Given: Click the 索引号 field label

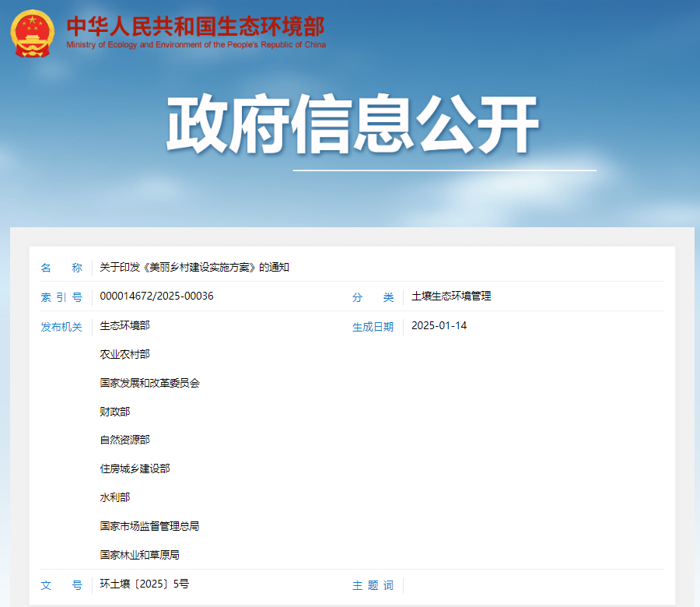Looking at the screenshot, I should pos(61,297).
